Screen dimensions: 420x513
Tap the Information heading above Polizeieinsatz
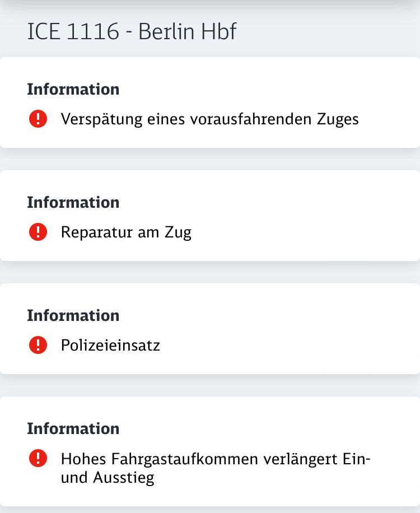(x=73, y=316)
